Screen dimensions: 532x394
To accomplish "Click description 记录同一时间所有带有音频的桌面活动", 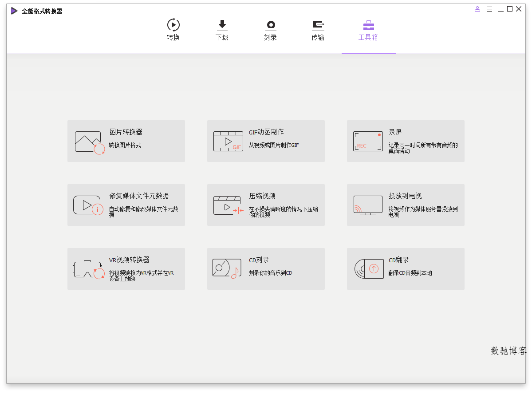I will click(423, 148).
